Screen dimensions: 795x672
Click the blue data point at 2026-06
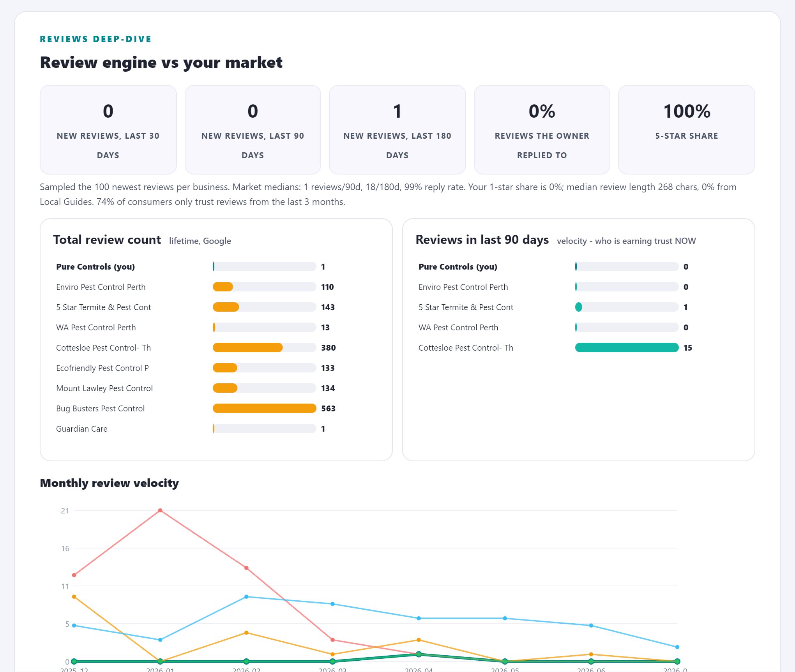click(591, 626)
